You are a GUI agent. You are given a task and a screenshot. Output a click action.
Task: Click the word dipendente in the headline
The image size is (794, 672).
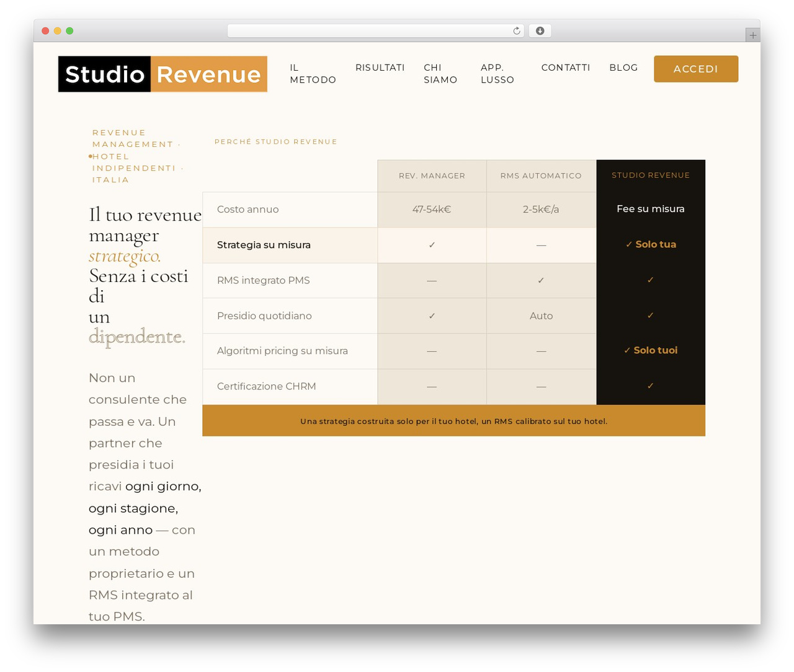(x=137, y=337)
